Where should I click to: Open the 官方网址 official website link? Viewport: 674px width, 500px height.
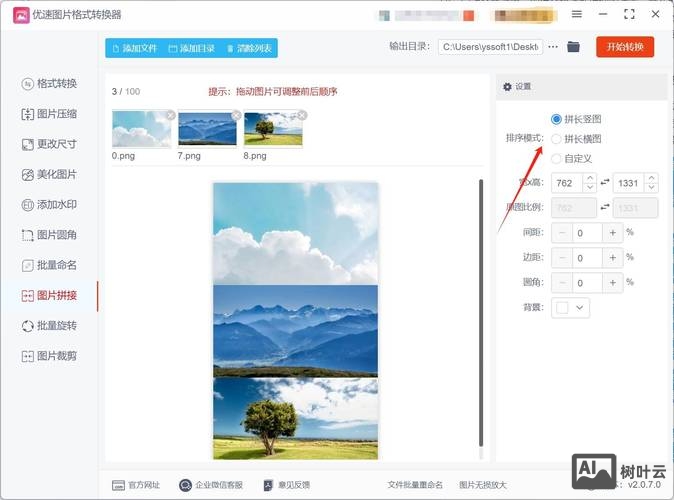[x=136, y=485]
